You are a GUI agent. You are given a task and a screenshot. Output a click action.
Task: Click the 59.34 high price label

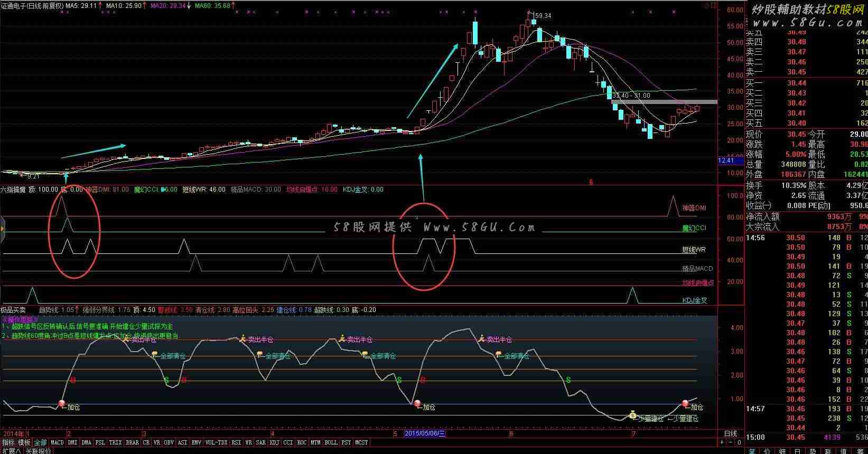543,16
